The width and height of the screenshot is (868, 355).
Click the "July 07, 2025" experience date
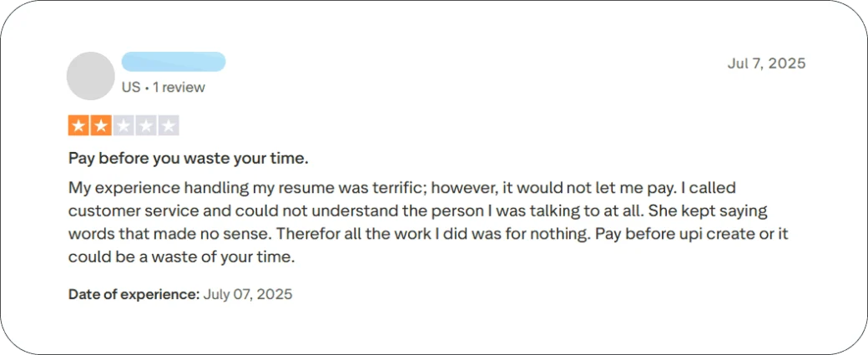pos(247,294)
